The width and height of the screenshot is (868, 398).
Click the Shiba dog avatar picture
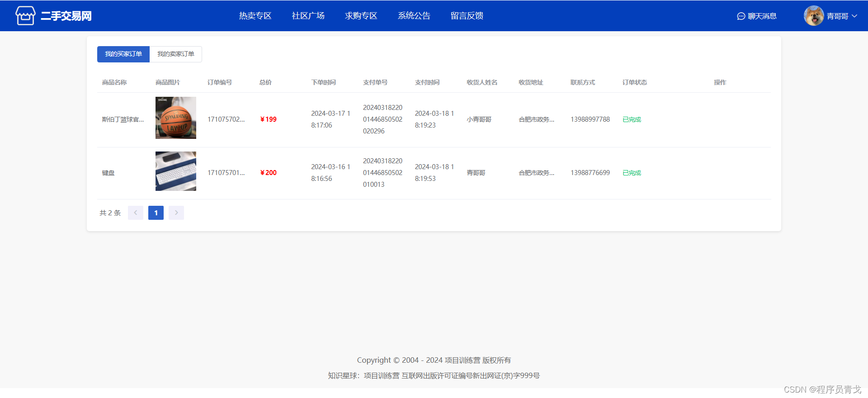click(814, 16)
